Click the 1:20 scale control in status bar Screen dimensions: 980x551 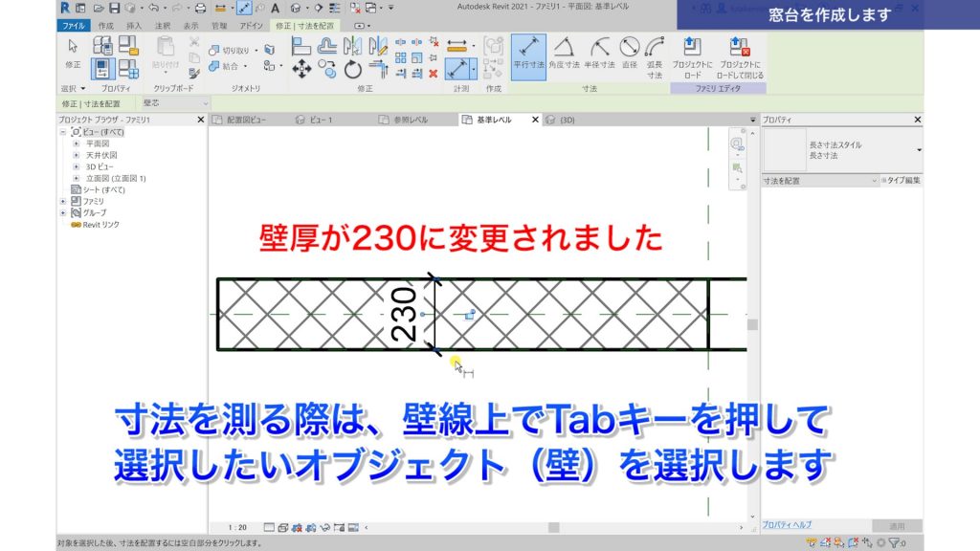click(x=237, y=527)
